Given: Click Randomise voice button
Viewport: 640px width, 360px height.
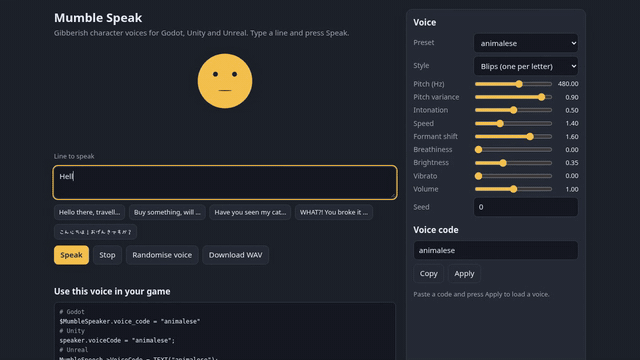Looking at the screenshot, I should [162, 255].
